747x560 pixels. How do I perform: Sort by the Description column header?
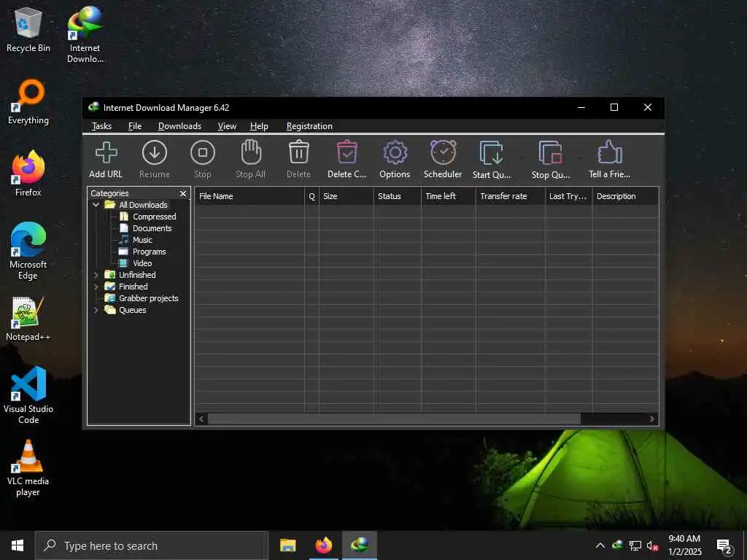coord(625,196)
